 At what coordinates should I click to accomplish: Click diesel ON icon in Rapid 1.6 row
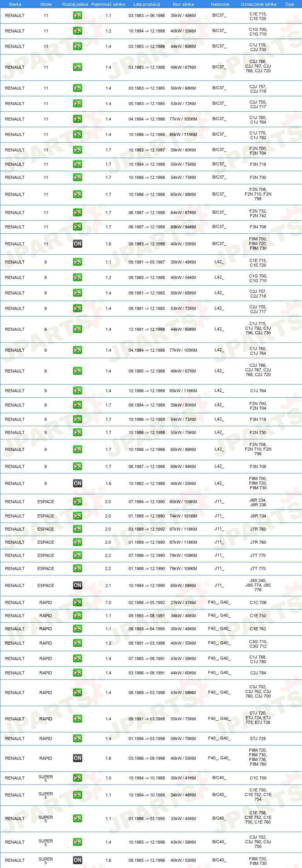click(x=77, y=758)
